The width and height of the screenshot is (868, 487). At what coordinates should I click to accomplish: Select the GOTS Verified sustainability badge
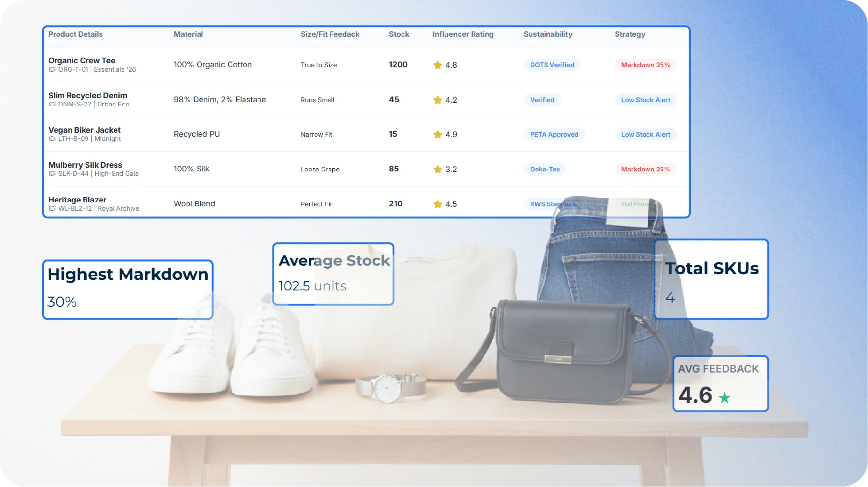[x=552, y=65]
